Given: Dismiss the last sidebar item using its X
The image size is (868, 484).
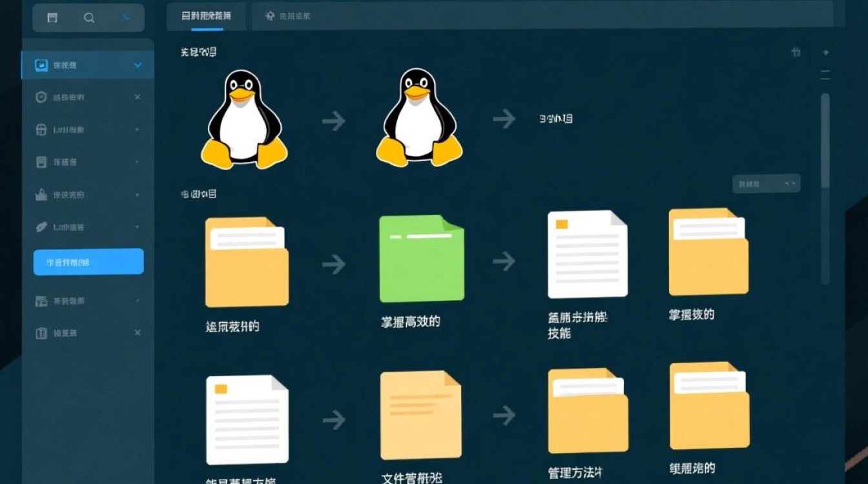Looking at the screenshot, I should coord(137,332).
